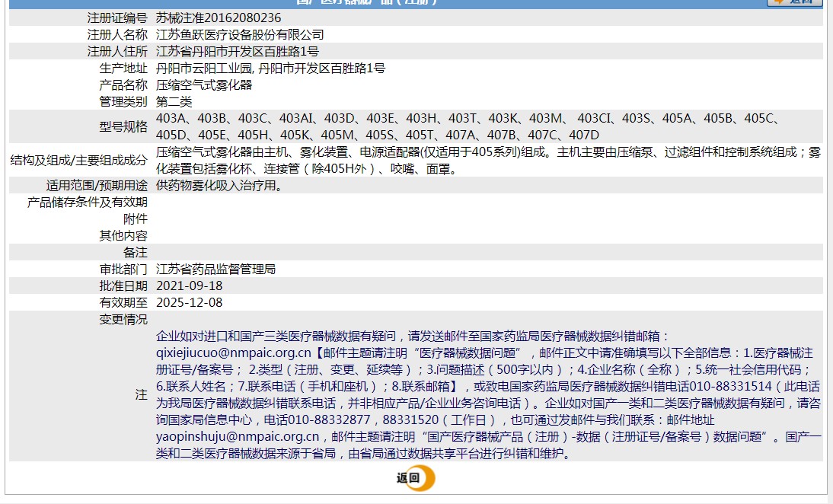
Task: Select phone number 010-88332877 in the notice
Action: [328, 419]
